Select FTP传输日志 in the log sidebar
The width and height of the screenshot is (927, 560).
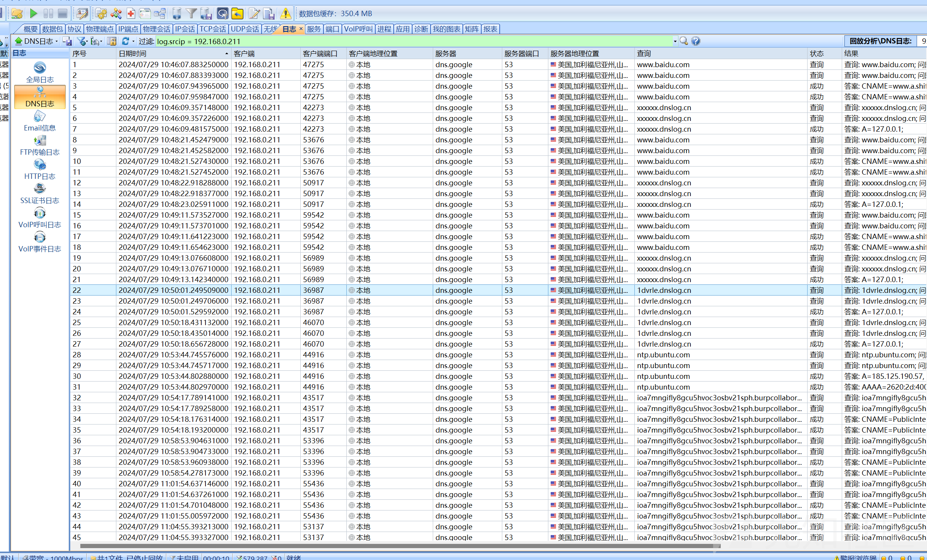click(x=40, y=145)
